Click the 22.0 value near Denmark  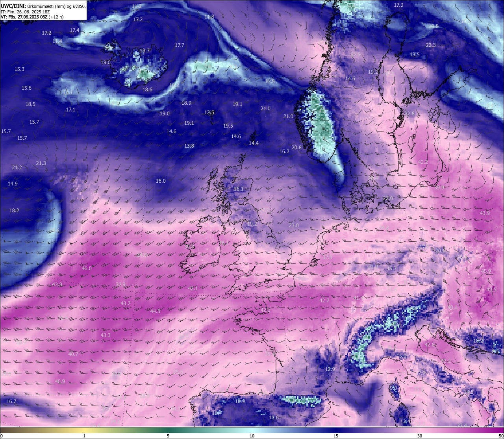388,198
